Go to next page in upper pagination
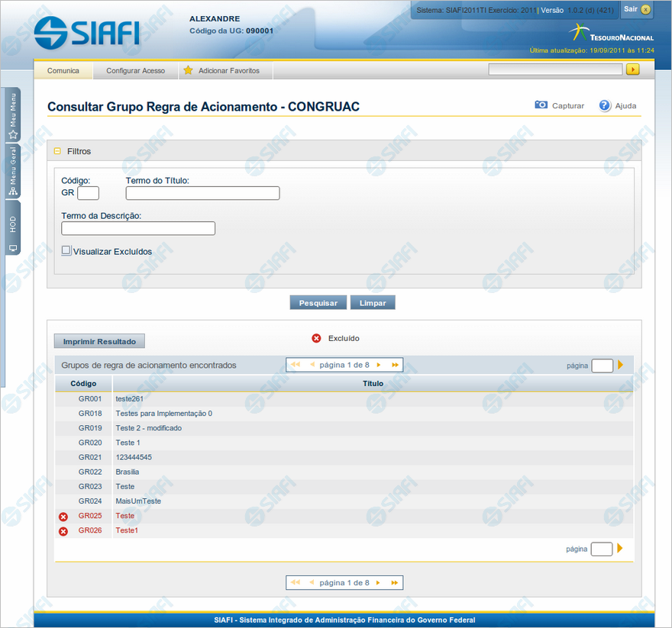 (x=379, y=365)
